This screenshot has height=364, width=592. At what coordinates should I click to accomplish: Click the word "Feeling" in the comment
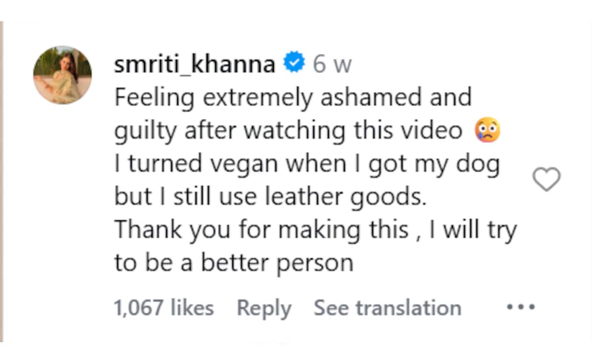point(154,98)
